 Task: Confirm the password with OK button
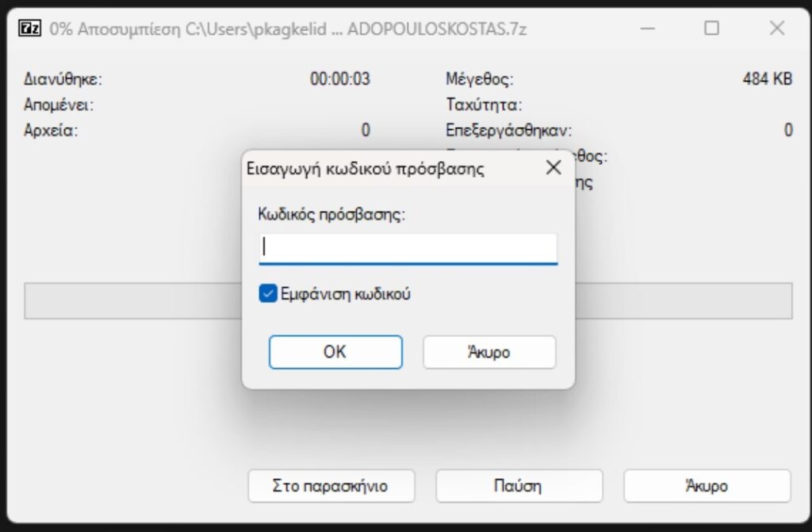click(x=335, y=352)
